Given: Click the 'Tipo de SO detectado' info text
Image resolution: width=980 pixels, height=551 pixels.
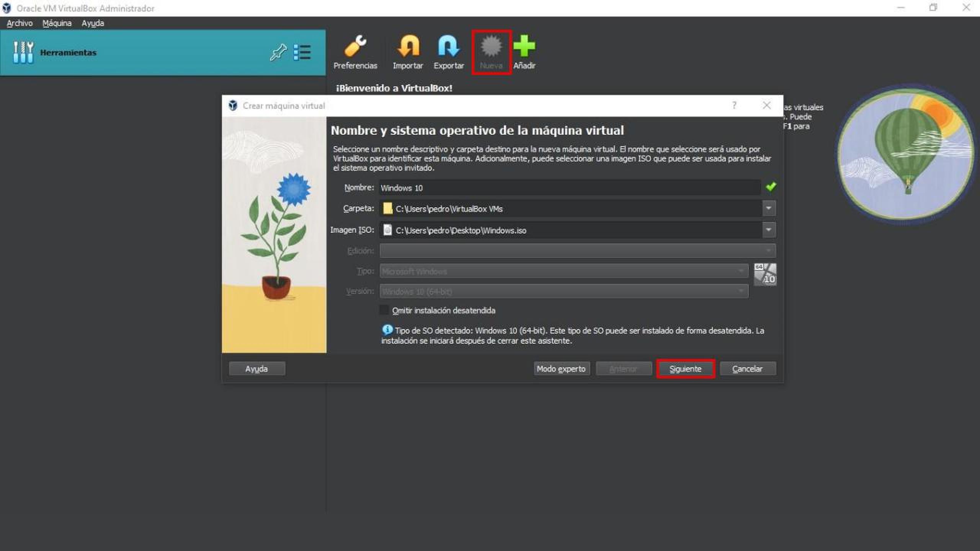Looking at the screenshot, I should (573, 335).
